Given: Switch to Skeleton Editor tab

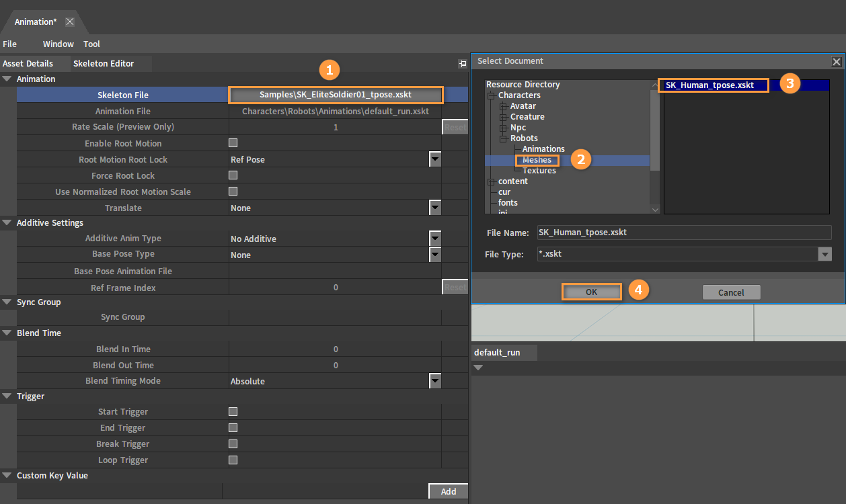Looking at the screenshot, I should point(104,64).
